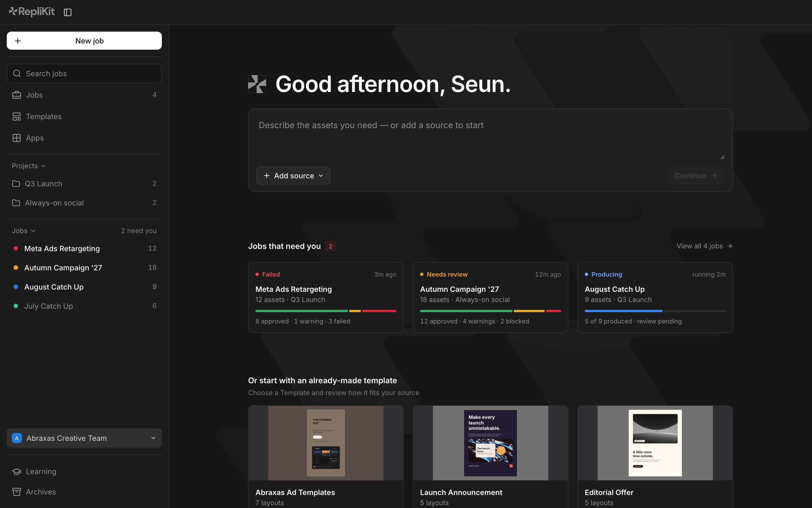The height and width of the screenshot is (508, 812).
Task: Select Meta Ads Retargeting in sidebar jobs
Action: click(x=84, y=248)
